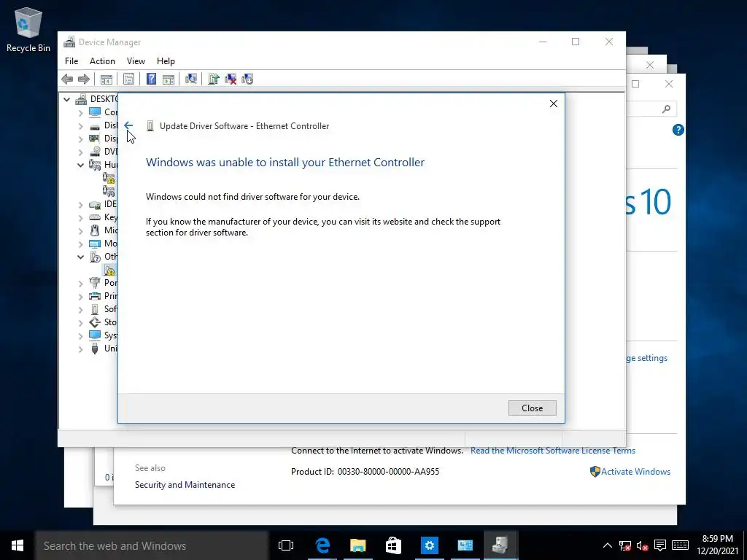The width and height of the screenshot is (747, 560).
Task: Toggle the action pane toolbar icon
Action: tap(169, 79)
